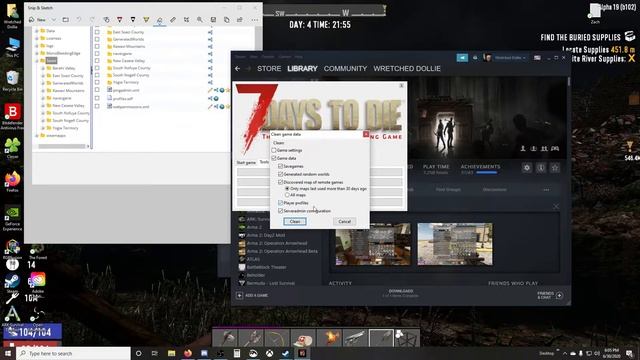
Task: Click the Xbox icon on the taskbar
Action: tap(269, 353)
